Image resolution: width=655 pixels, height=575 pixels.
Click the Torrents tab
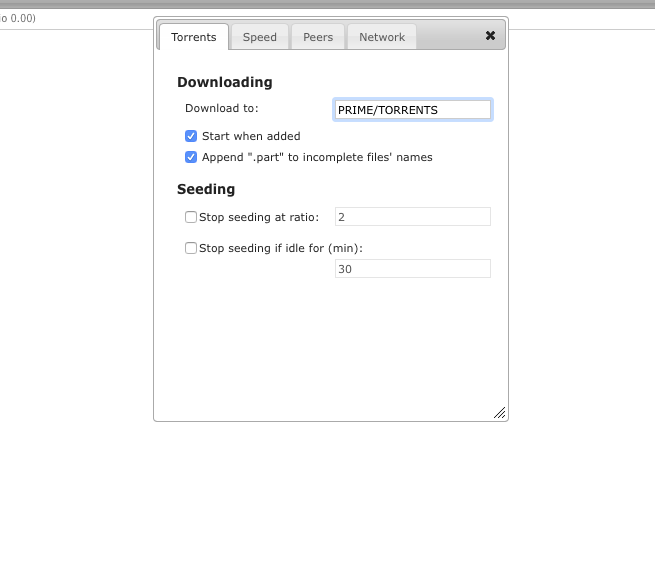coord(194,37)
